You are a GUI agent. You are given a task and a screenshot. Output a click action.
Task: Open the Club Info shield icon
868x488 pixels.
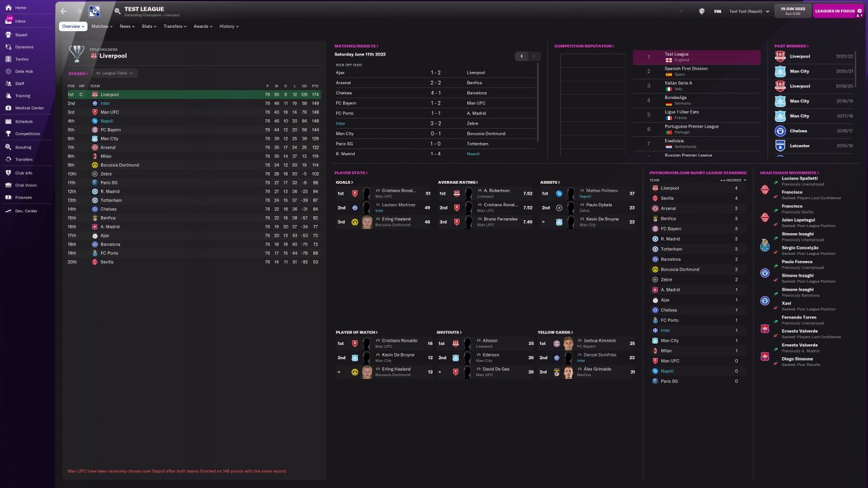tap(7, 173)
